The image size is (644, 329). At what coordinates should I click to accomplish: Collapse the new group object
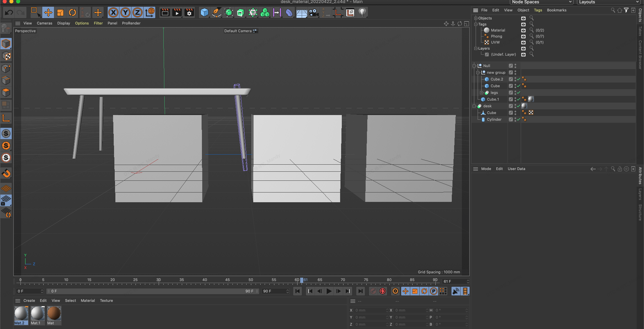(x=478, y=72)
